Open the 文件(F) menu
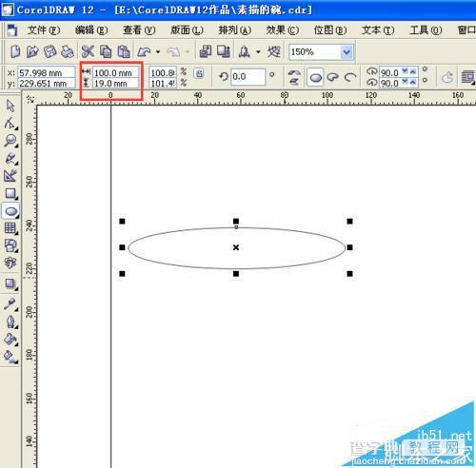 tap(44, 30)
